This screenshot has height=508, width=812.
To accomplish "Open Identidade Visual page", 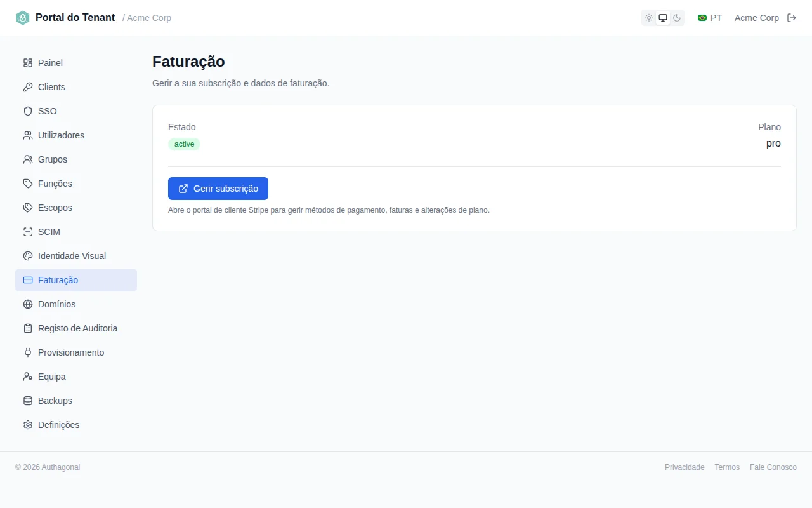I will click(76, 256).
